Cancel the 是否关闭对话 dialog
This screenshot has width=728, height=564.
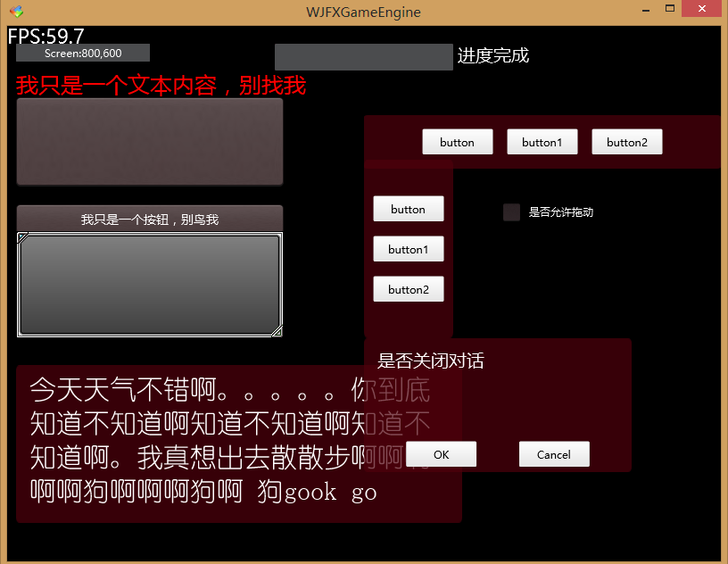click(x=554, y=454)
